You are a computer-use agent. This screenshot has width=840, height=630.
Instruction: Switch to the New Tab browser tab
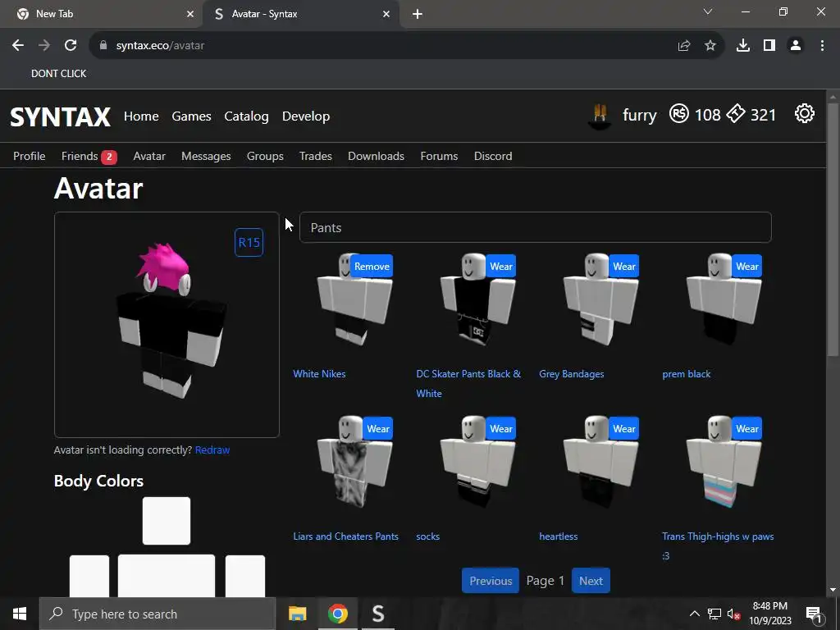tap(102, 14)
